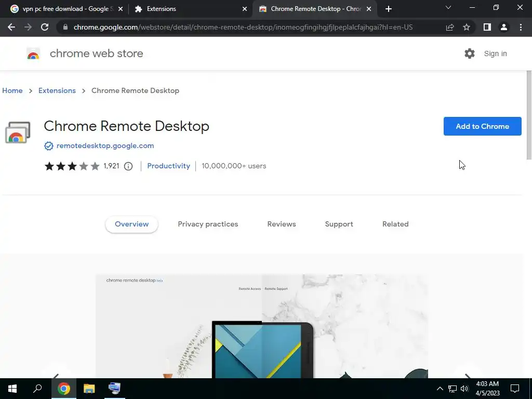Viewport: 532px width, 399px height.
Task: Open site info via the lock icon
Action: pyautogui.click(x=65, y=27)
